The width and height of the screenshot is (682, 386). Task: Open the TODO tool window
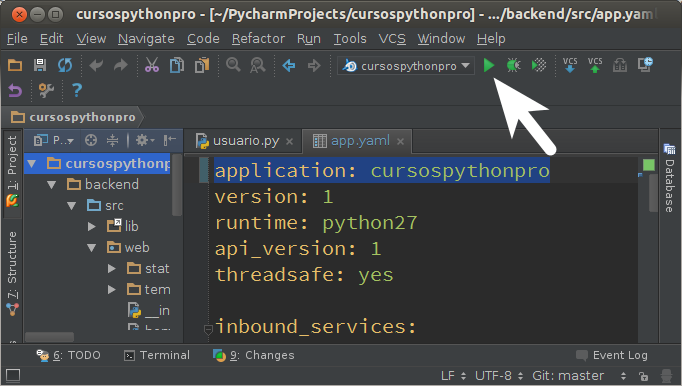pos(68,356)
